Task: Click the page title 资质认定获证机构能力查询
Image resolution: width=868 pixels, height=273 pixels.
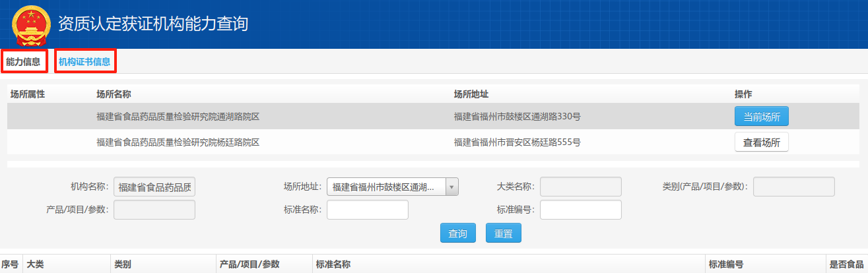Action: click(x=153, y=24)
